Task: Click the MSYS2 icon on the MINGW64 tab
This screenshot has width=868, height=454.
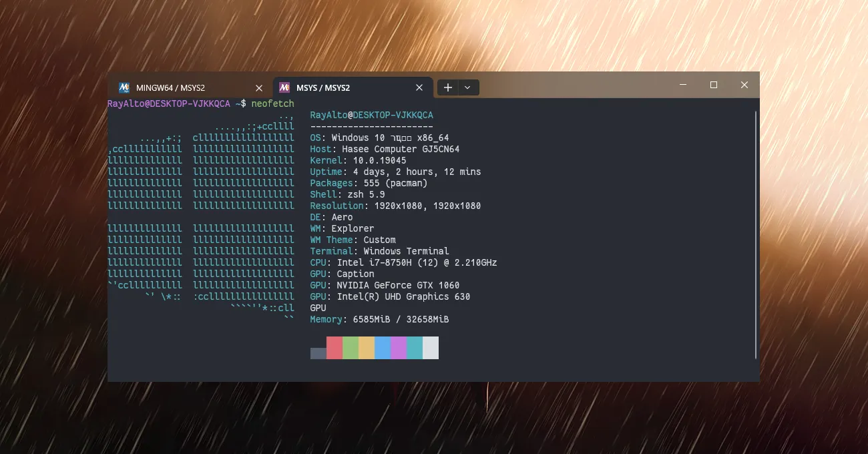Action: click(x=124, y=87)
